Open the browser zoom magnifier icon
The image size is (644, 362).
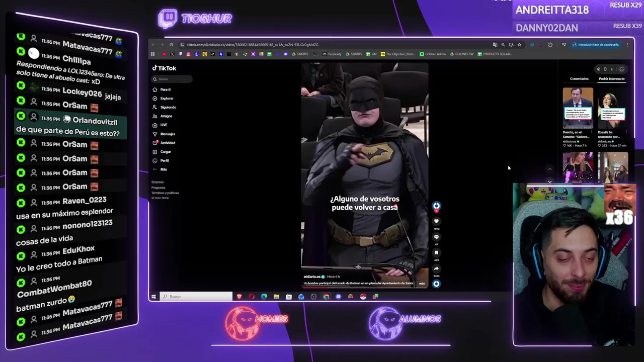coord(503,45)
